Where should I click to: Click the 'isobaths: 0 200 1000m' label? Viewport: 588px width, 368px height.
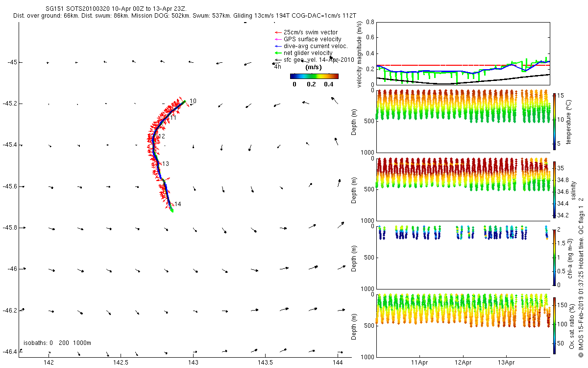57,343
